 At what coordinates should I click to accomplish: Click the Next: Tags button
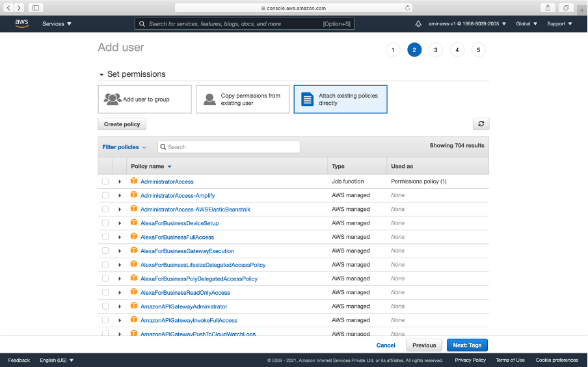coord(467,346)
